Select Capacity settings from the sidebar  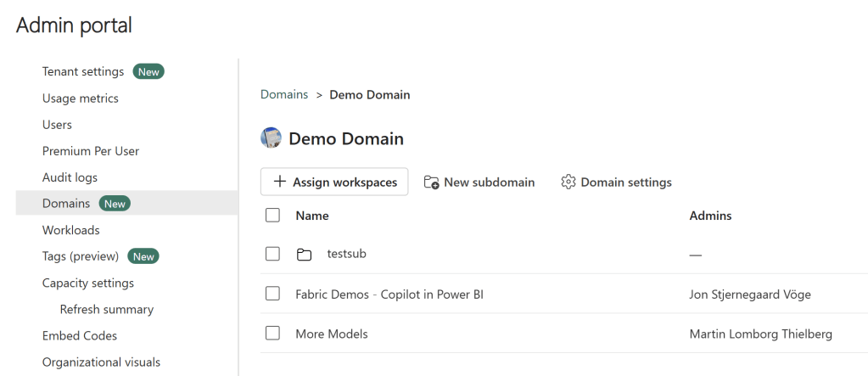click(x=88, y=283)
